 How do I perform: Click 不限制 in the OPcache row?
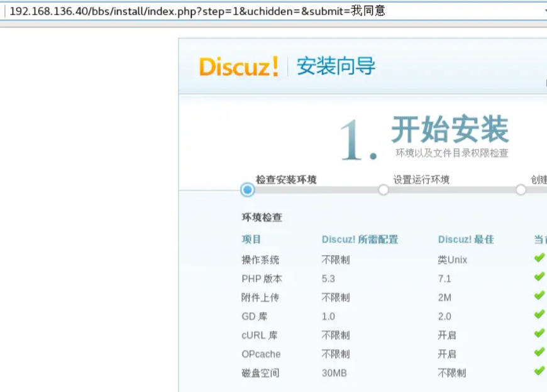(336, 354)
